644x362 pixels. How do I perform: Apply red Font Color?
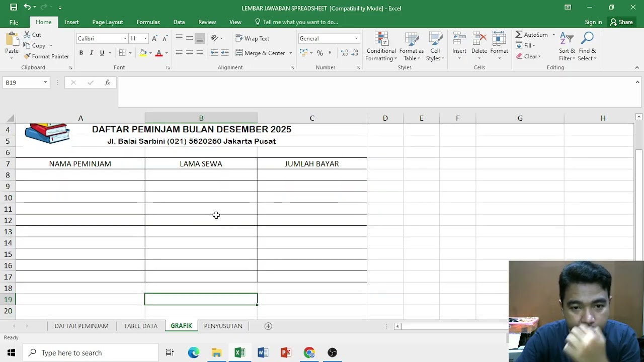click(x=159, y=53)
